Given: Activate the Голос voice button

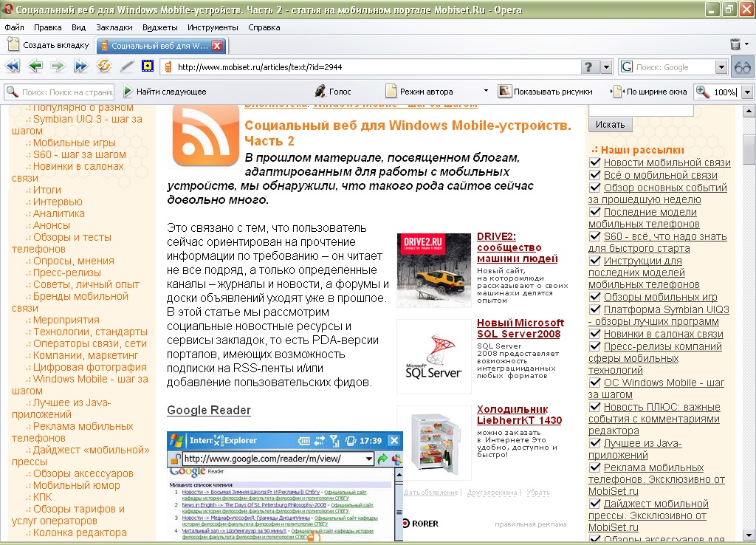Looking at the screenshot, I should pos(333,92).
